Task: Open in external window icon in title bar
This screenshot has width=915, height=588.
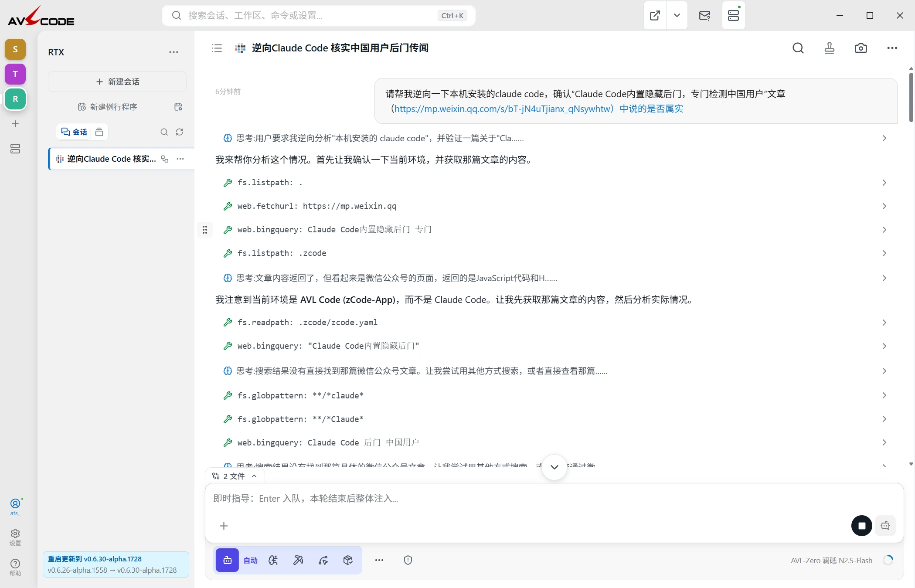Action: point(655,15)
